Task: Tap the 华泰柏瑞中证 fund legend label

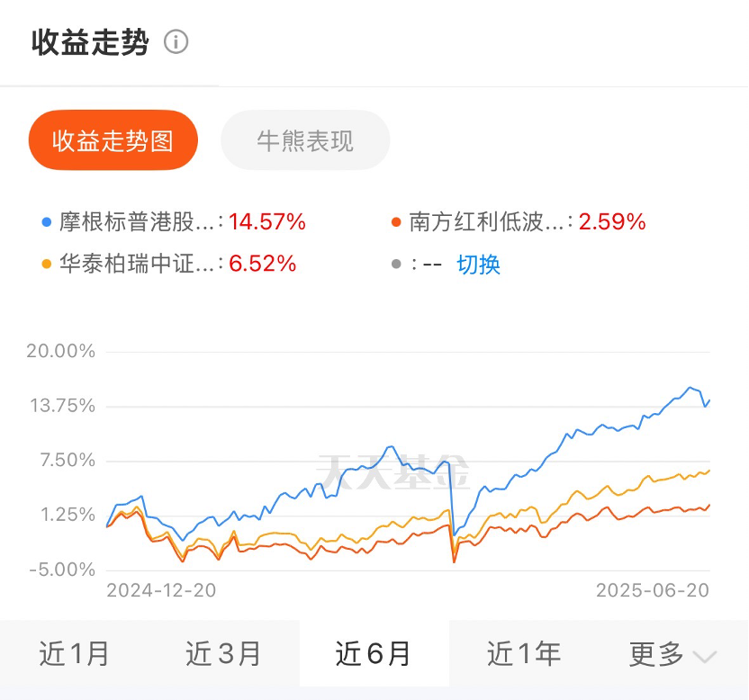Action: coord(137,264)
